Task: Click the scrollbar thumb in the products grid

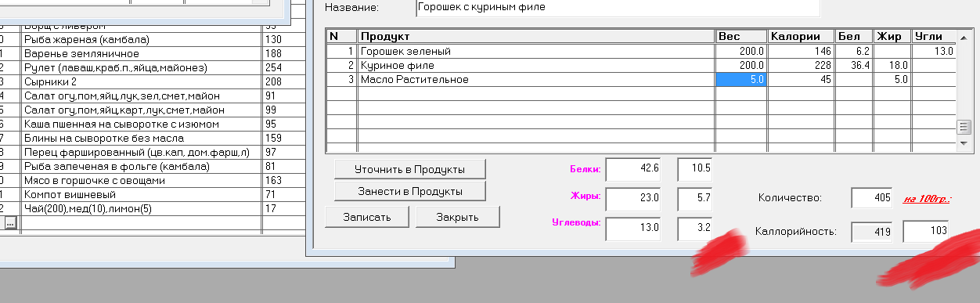Action: [964, 128]
